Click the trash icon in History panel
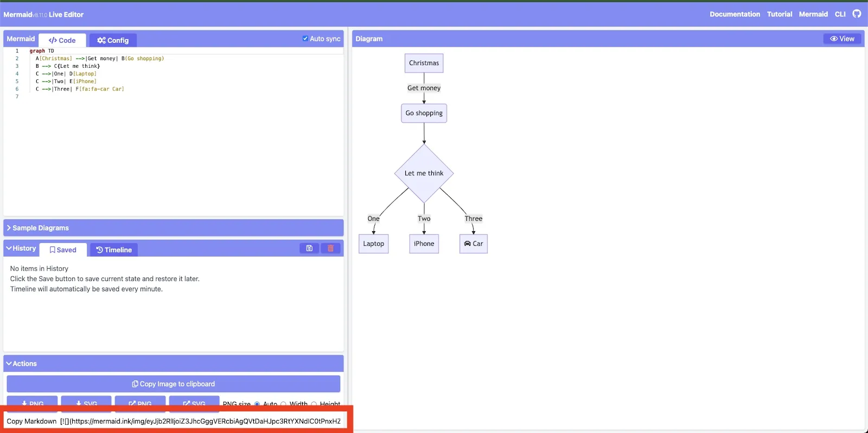This screenshot has height=433, width=868. (330, 249)
